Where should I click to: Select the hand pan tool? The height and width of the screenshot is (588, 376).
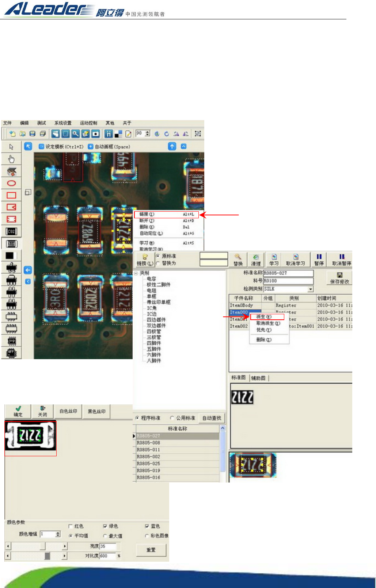pos(11,159)
